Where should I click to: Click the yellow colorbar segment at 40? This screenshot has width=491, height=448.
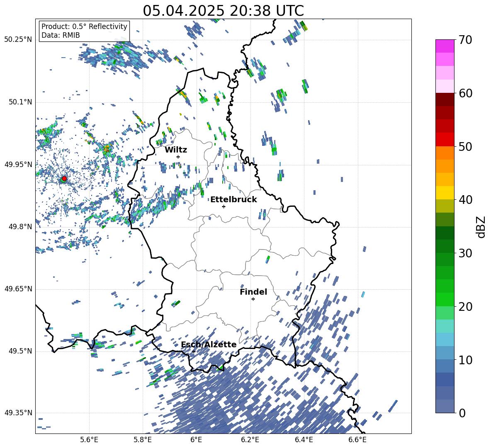click(x=445, y=193)
